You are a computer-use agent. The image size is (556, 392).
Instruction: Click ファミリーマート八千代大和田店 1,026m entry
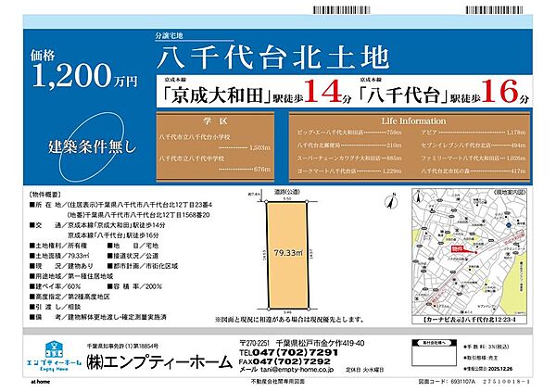pos(474,158)
